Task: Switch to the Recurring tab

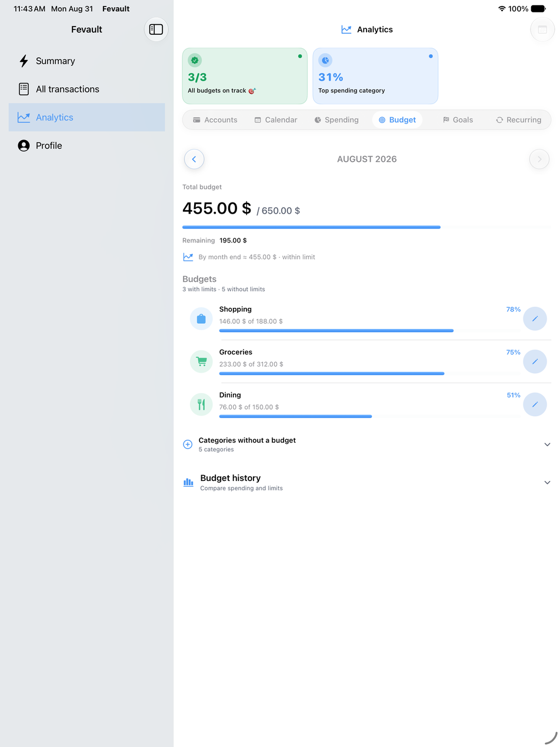Action: (x=518, y=120)
